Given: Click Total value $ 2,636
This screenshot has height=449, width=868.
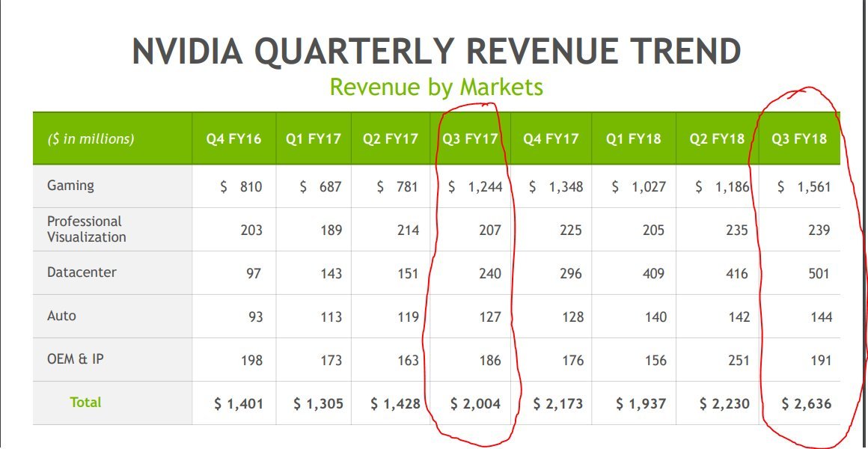Looking at the screenshot, I should click(x=807, y=404).
